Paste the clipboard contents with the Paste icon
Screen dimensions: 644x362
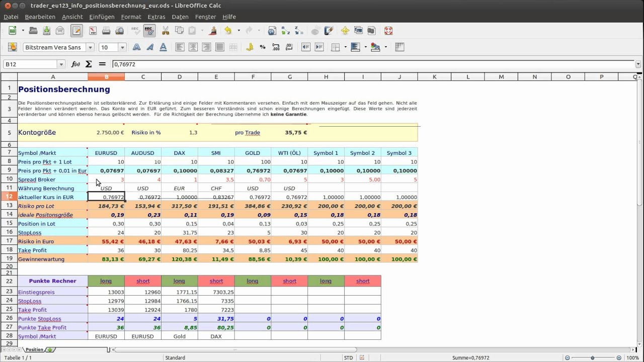(192, 31)
